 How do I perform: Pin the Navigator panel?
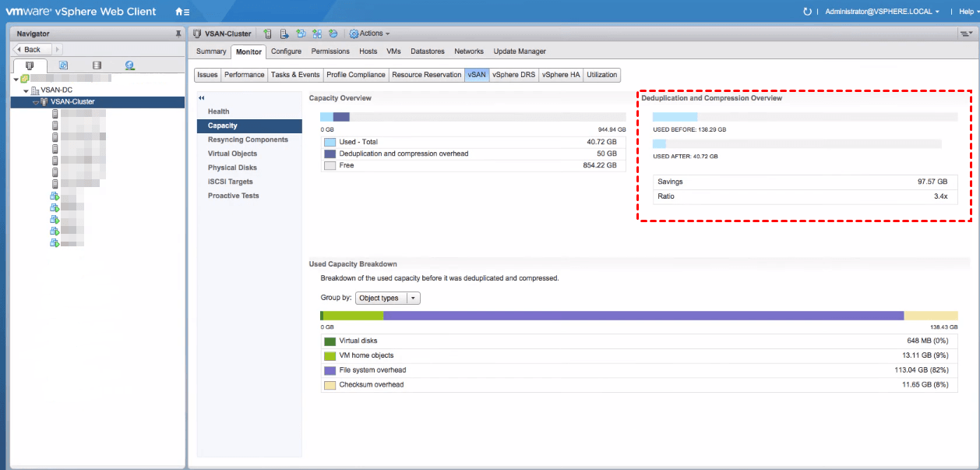tap(178, 34)
